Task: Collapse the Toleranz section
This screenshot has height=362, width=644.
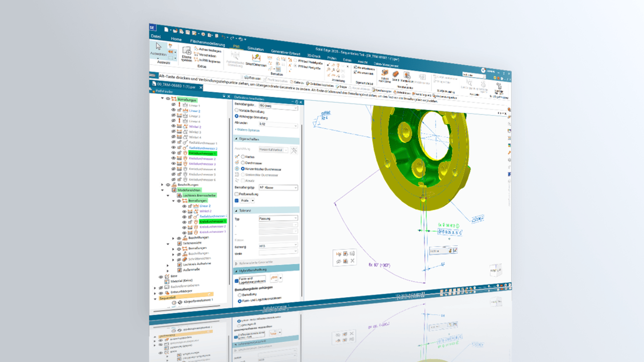Action: tap(237, 211)
